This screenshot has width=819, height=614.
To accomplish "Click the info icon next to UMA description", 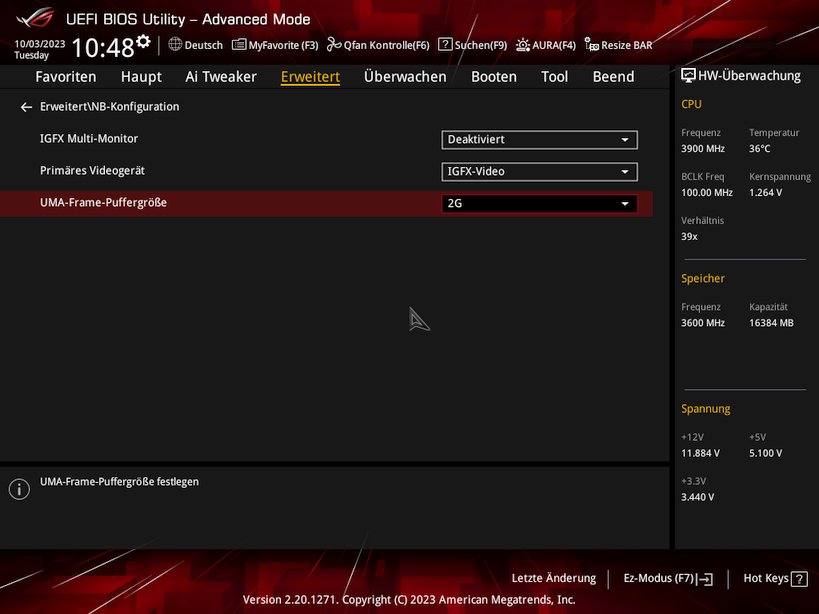I will click(18, 489).
